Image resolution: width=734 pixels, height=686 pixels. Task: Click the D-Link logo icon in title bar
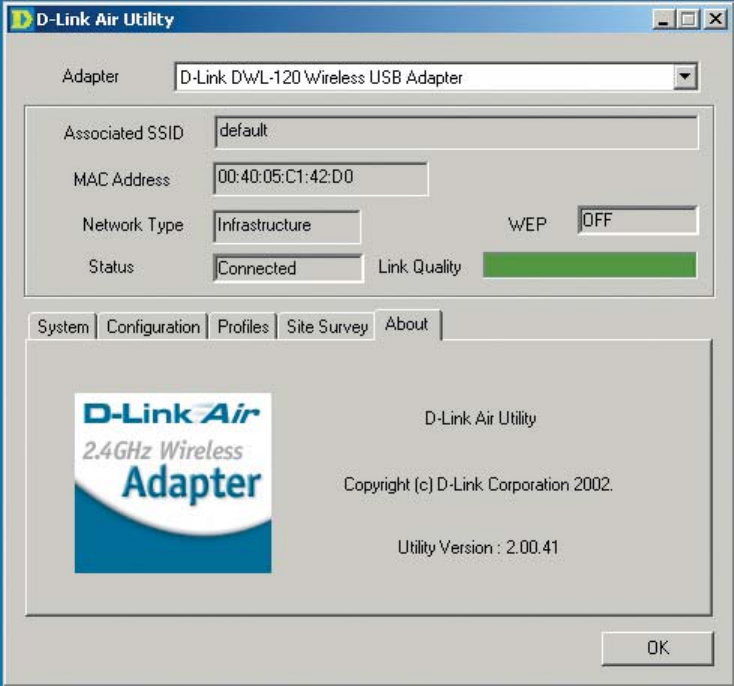click(x=22, y=19)
